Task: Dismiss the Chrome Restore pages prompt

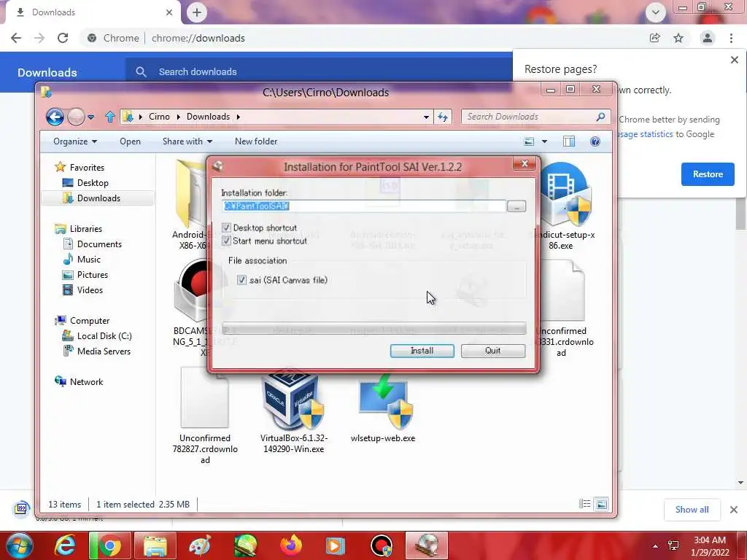Action: click(734, 60)
